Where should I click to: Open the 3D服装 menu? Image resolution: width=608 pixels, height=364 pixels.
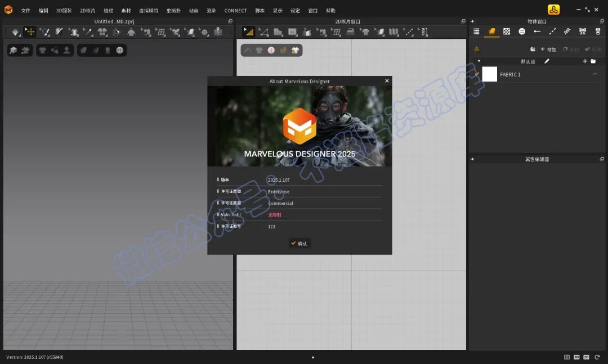click(64, 11)
